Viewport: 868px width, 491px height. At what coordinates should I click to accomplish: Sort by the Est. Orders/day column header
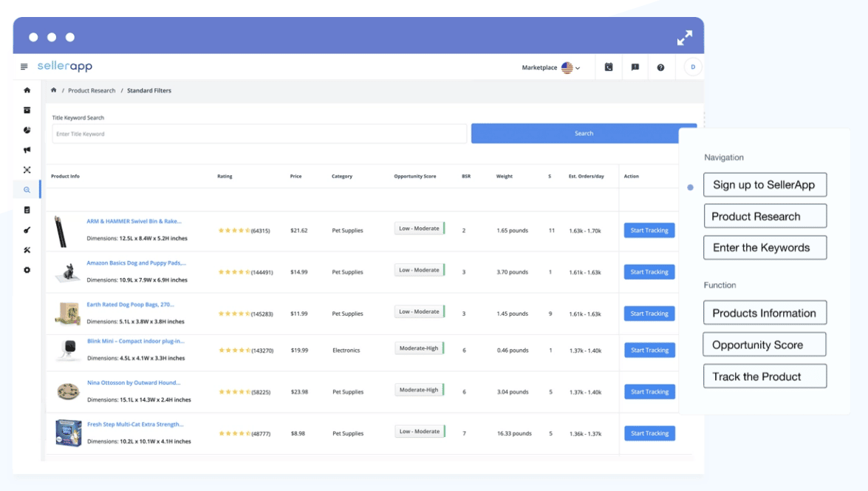[587, 176]
